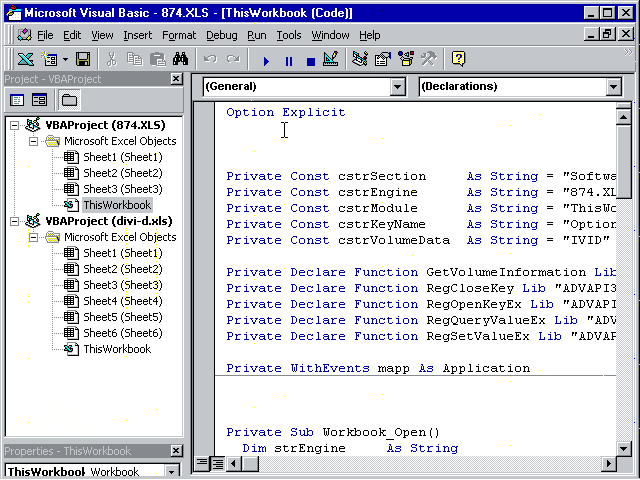Open the Object Browser toolbar icon
This screenshot has width=640, height=480.
click(x=406, y=60)
